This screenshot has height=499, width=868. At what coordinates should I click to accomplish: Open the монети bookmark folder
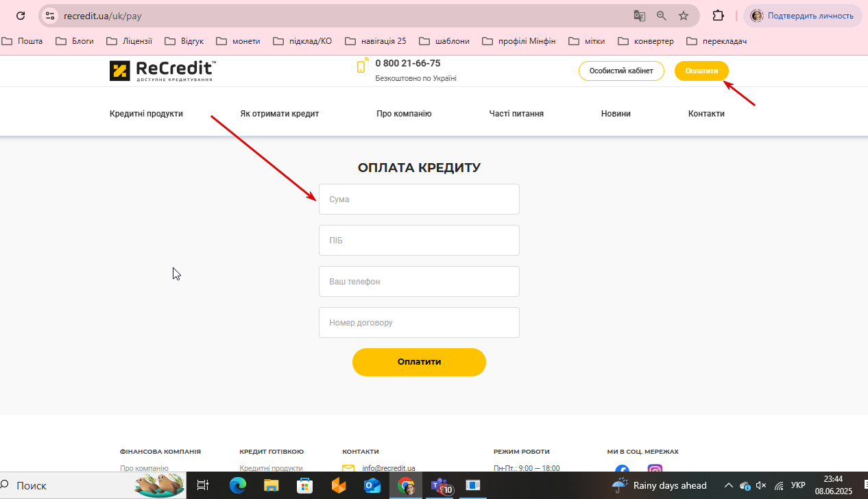(238, 41)
